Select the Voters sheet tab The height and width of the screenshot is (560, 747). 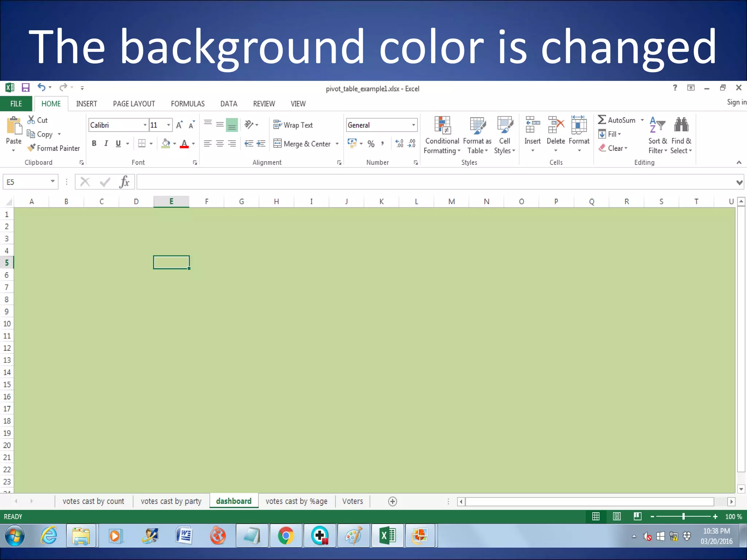353,501
